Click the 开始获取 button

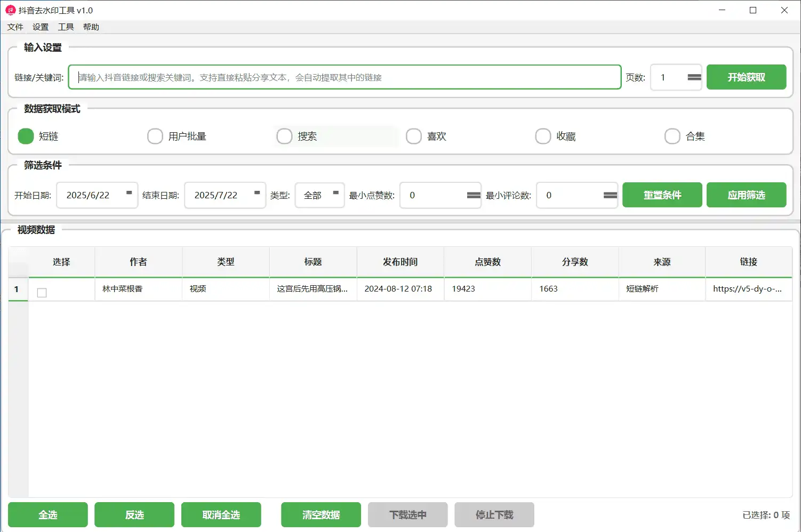pyautogui.click(x=746, y=77)
